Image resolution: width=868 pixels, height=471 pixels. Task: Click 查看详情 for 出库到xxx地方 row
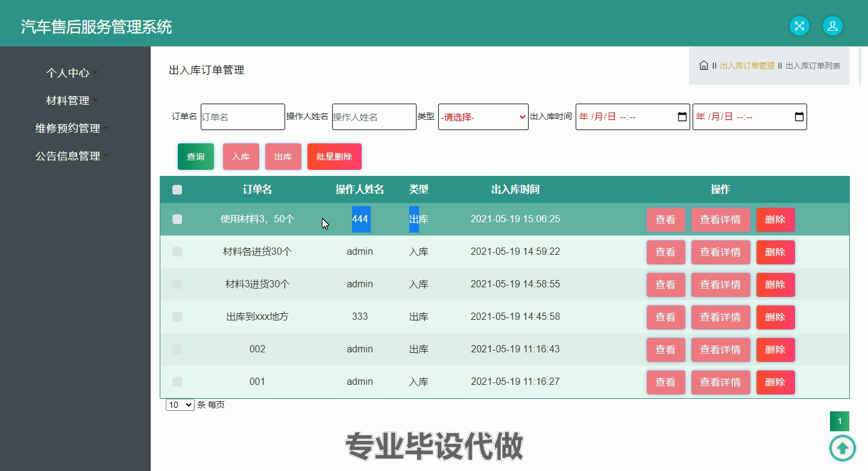(721, 317)
